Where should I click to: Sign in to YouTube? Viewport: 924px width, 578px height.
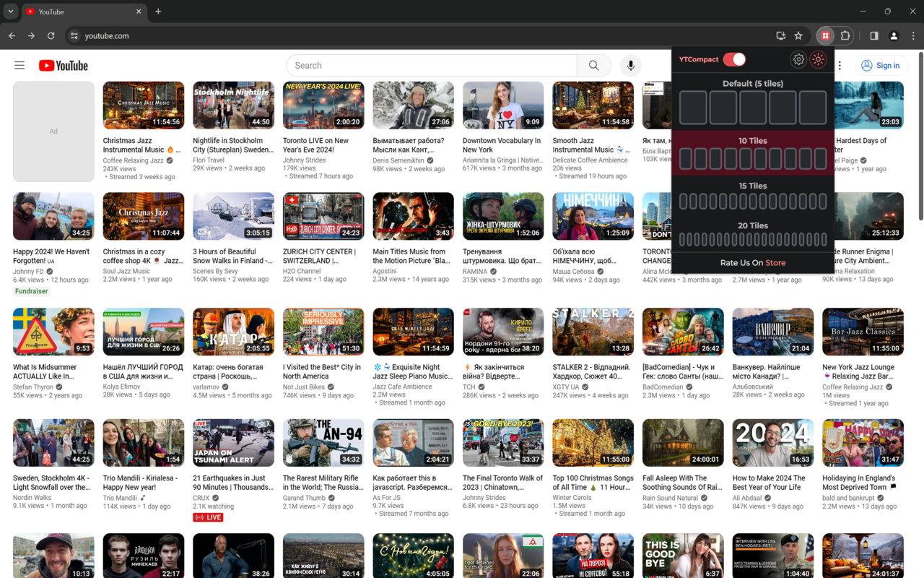pyautogui.click(x=881, y=65)
